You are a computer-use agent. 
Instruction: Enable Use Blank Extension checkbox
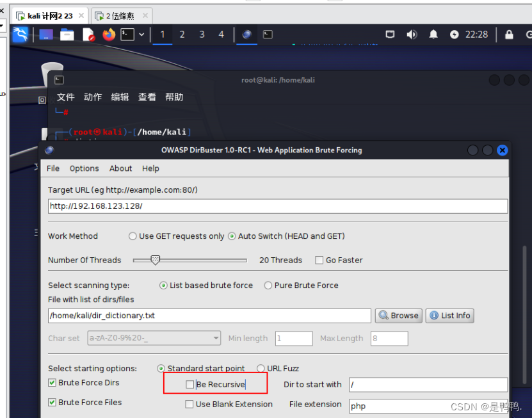tap(189, 404)
